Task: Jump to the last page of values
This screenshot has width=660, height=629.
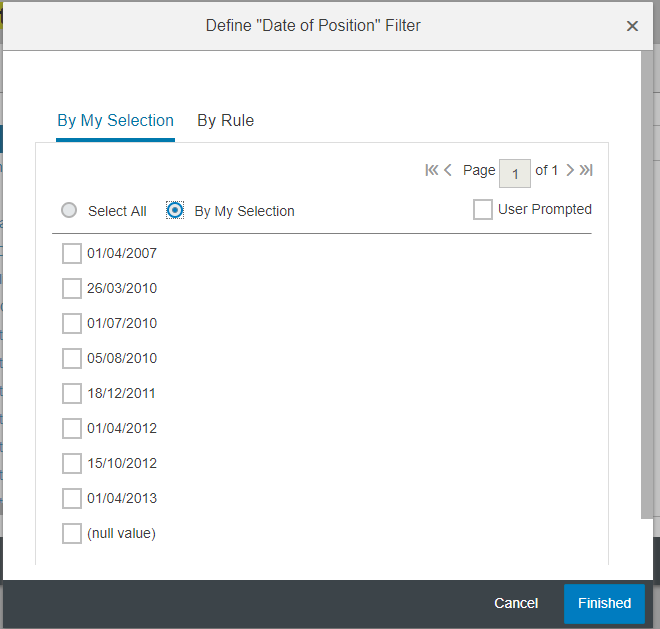Action: pos(586,170)
